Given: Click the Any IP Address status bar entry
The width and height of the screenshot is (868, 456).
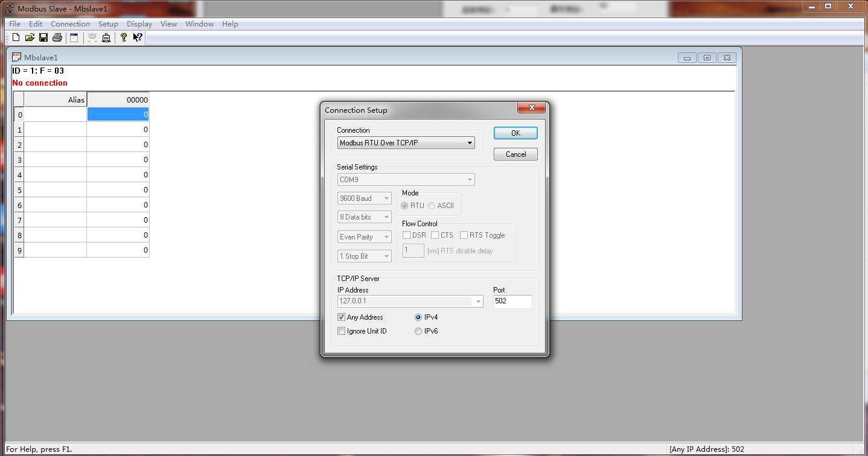Looking at the screenshot, I should coord(707,449).
